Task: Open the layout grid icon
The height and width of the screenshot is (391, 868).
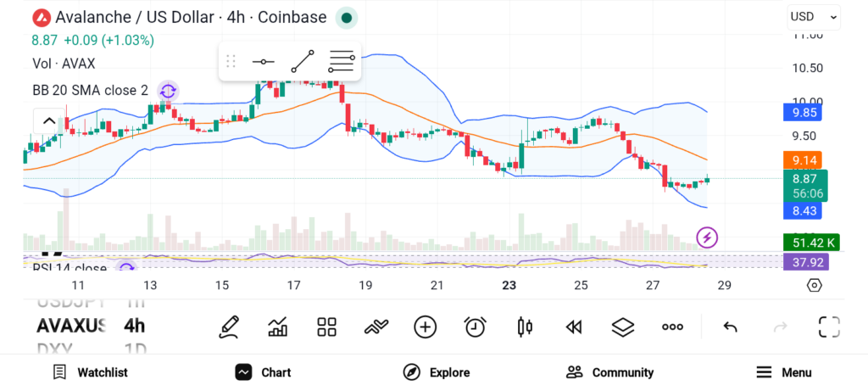Action: pos(326,327)
